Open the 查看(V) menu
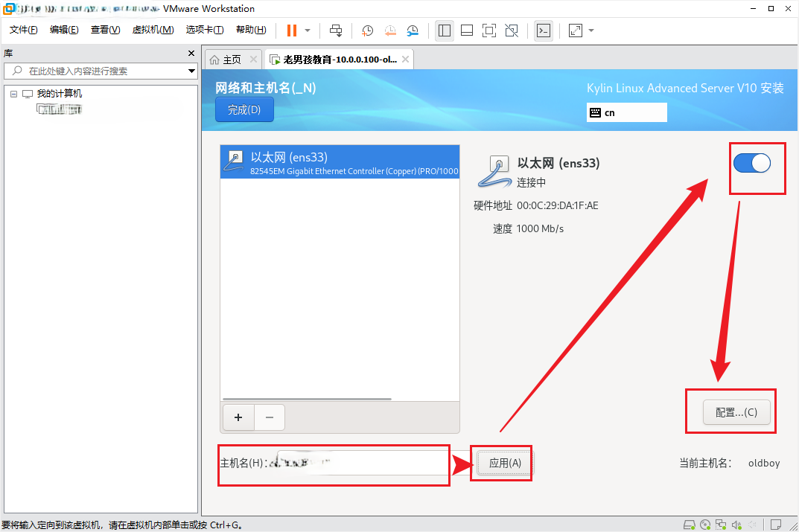 click(106, 30)
